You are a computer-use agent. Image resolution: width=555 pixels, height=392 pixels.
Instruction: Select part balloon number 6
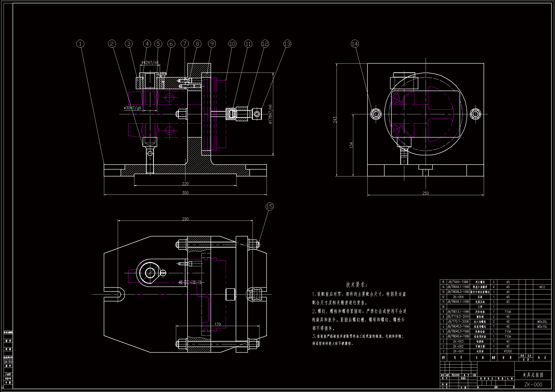pos(171,44)
